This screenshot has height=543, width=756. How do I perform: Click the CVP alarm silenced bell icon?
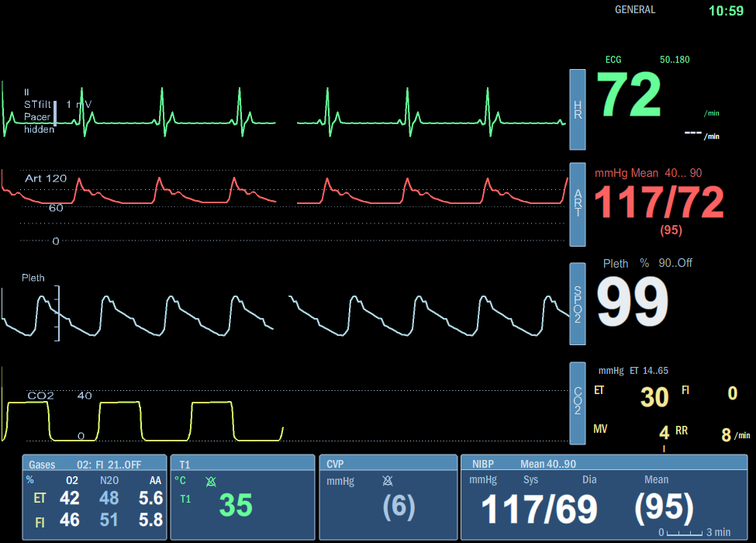[x=388, y=481]
